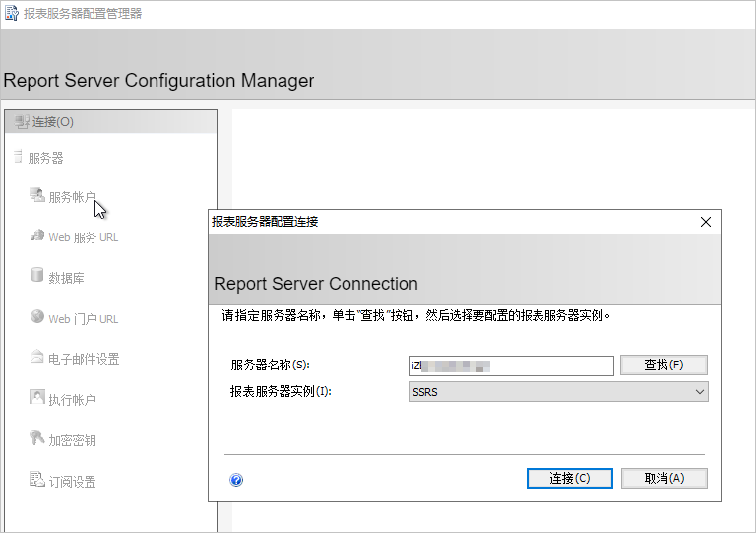Click the instruction text 请指定服务器名称
The image size is (756, 533).
416,315
